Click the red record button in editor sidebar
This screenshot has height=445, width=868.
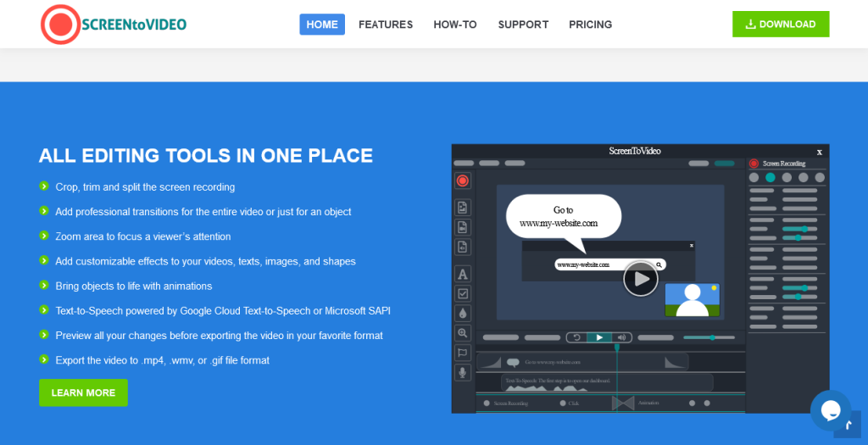click(x=463, y=181)
